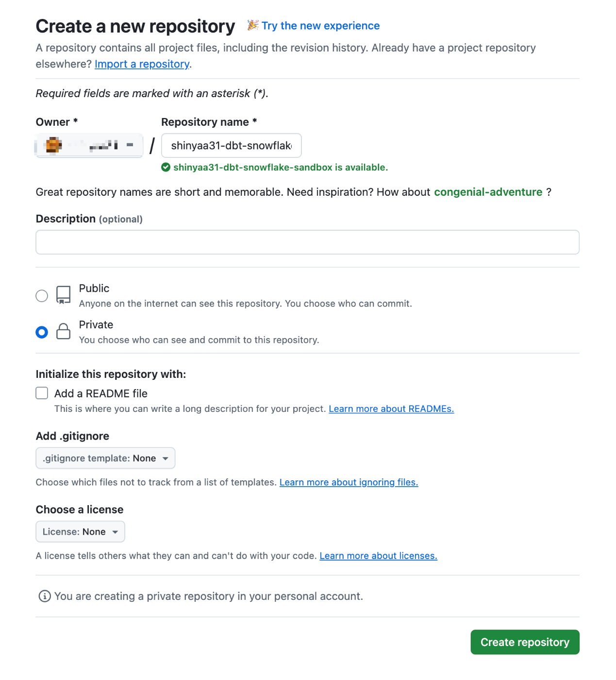Image resolution: width=616 pixels, height=680 pixels.
Task: Open the Owner dropdown selector
Action: [89, 145]
